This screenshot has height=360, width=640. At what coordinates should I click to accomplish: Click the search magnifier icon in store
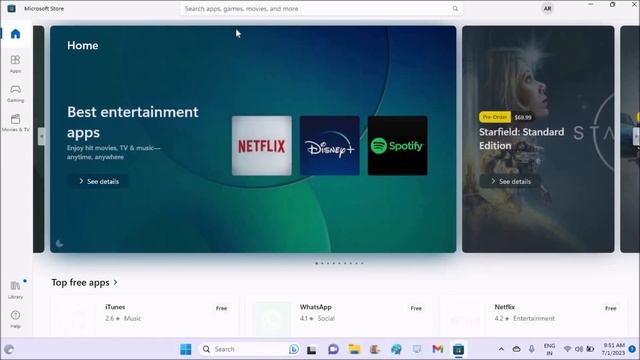pos(455,9)
